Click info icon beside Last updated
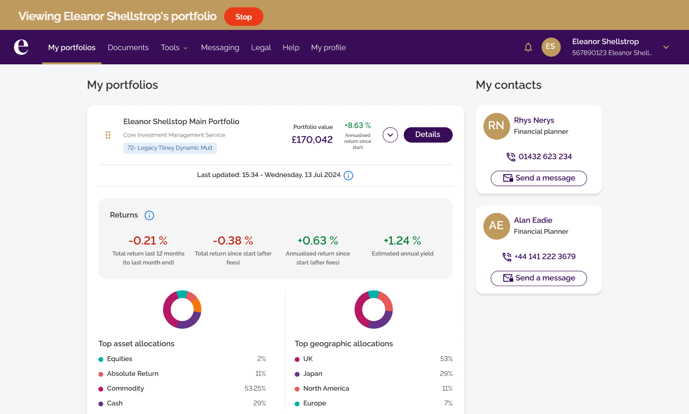The height and width of the screenshot is (414, 689). (348, 175)
